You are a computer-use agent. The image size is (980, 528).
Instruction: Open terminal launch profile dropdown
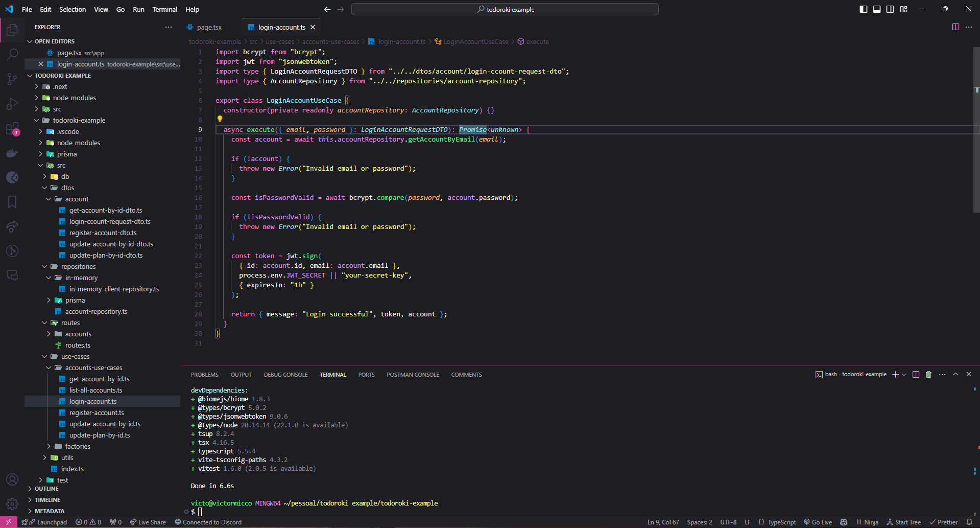[x=904, y=375]
